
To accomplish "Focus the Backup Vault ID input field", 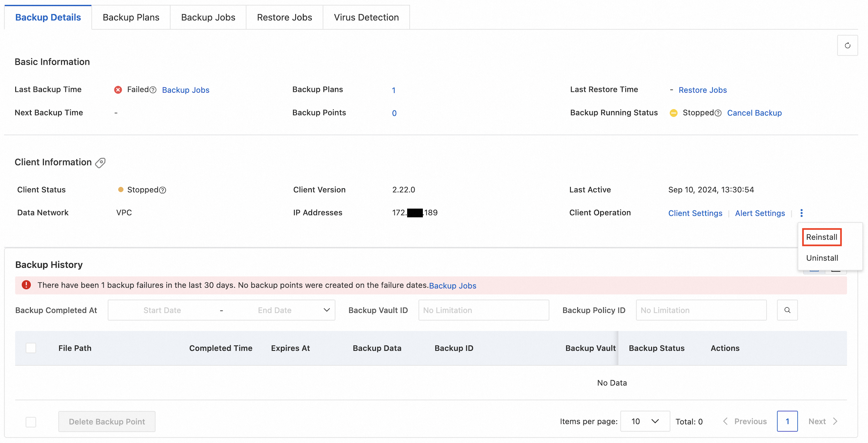I will [484, 310].
